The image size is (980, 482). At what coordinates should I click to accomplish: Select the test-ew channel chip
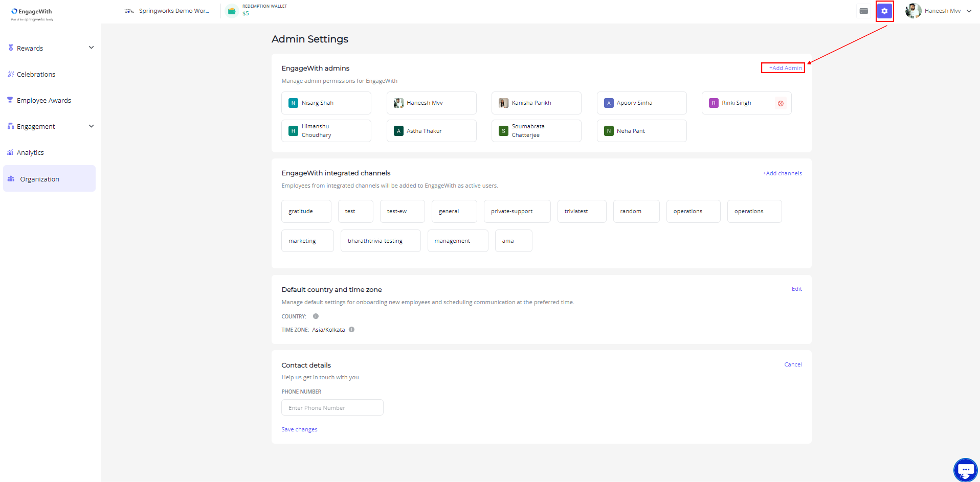(402, 211)
